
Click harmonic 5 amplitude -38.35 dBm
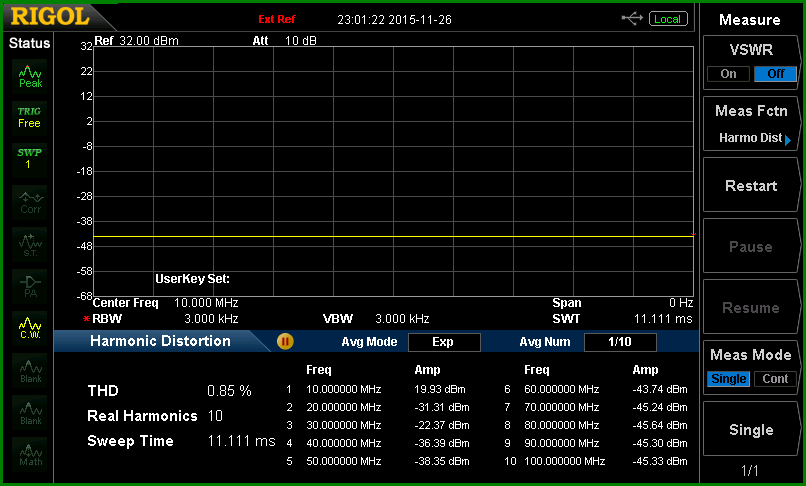coord(442,461)
